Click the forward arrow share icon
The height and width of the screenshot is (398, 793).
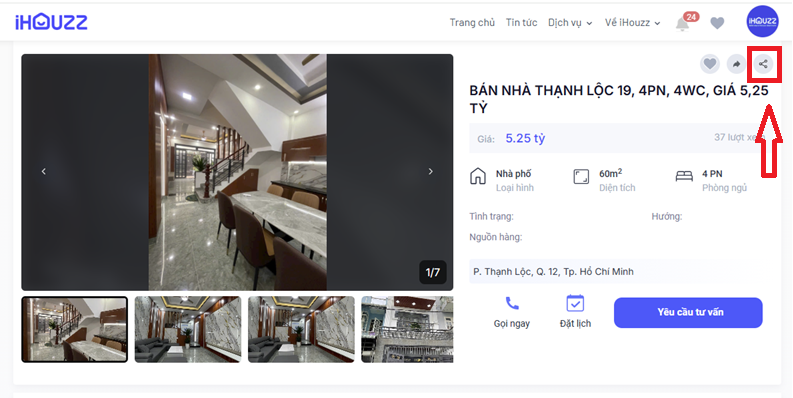pyautogui.click(x=736, y=64)
